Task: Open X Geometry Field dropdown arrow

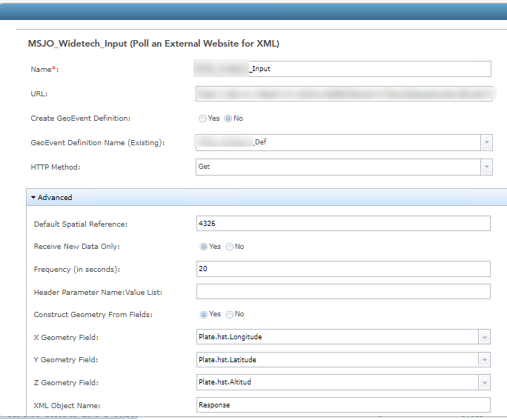Action: pos(484,337)
